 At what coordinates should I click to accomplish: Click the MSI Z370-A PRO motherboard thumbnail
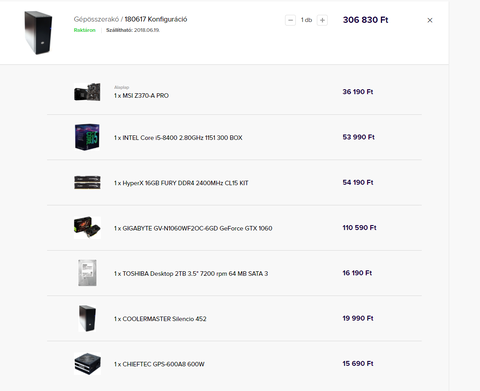tap(87, 92)
